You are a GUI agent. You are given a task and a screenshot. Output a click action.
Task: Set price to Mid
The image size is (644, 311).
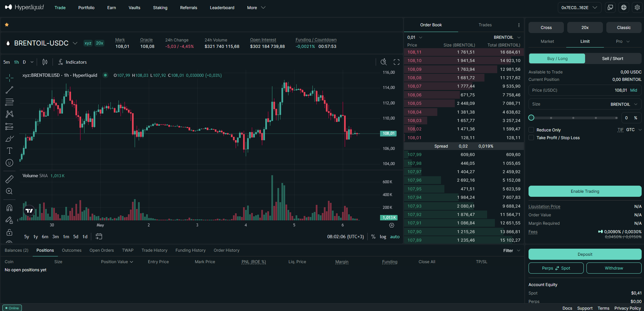pos(634,90)
